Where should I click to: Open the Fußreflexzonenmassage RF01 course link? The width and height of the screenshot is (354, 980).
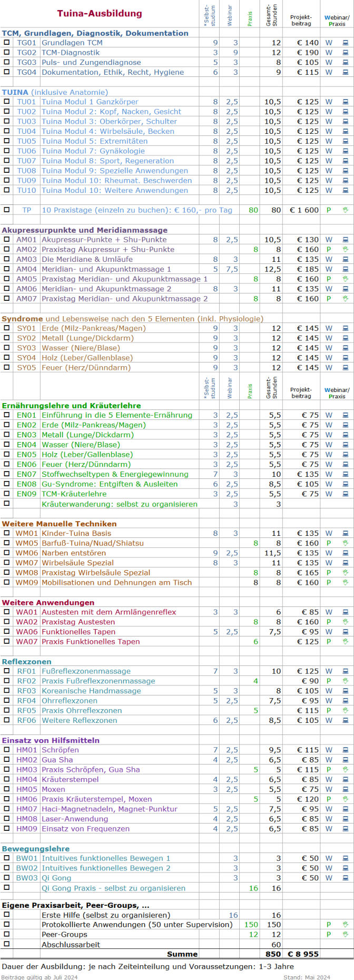point(86,671)
